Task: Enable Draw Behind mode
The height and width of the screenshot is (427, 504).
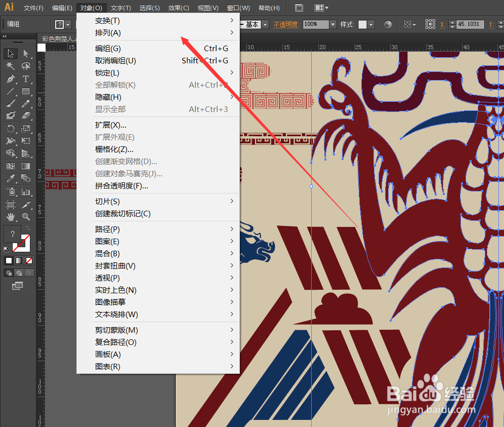Action: click(x=19, y=273)
